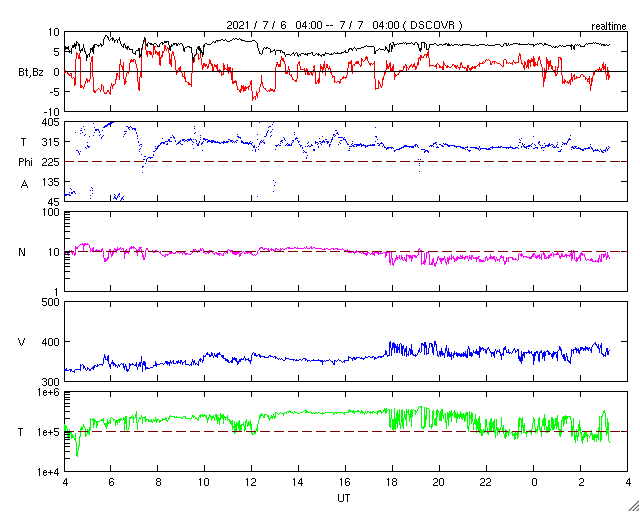
Task: Click the 'A' label beside Phi panel
Action: (24, 185)
